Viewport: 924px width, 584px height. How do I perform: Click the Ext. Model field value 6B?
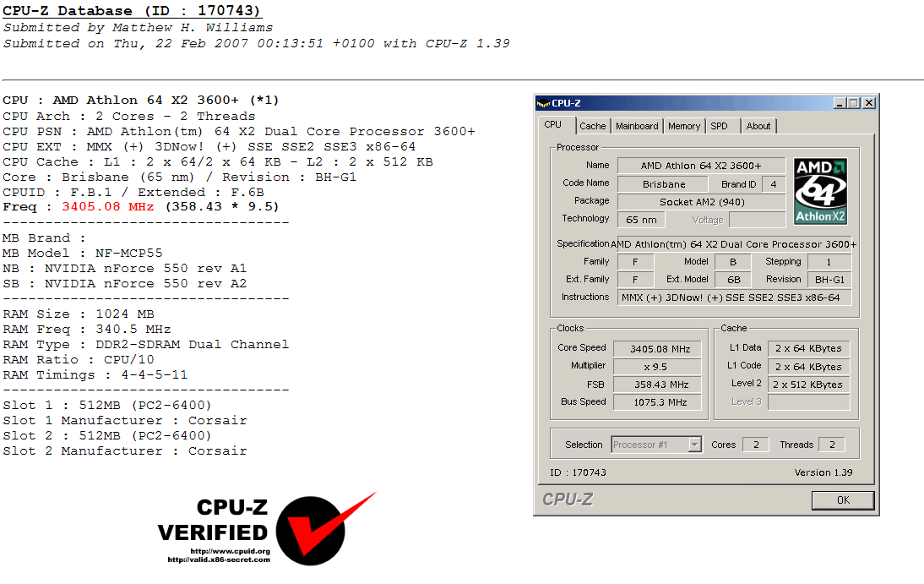[733, 280]
